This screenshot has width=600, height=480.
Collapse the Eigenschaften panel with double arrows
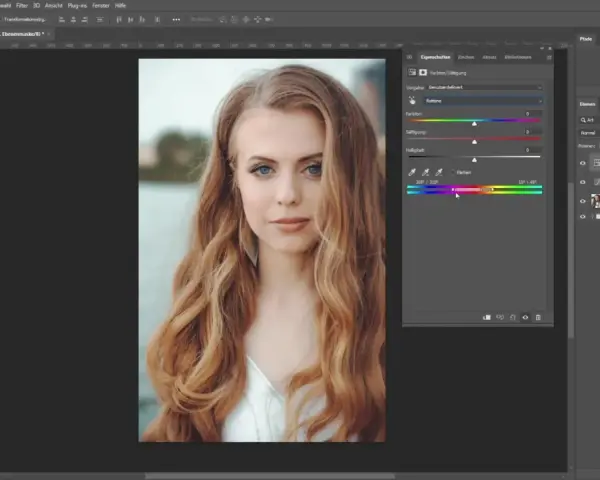[542, 49]
